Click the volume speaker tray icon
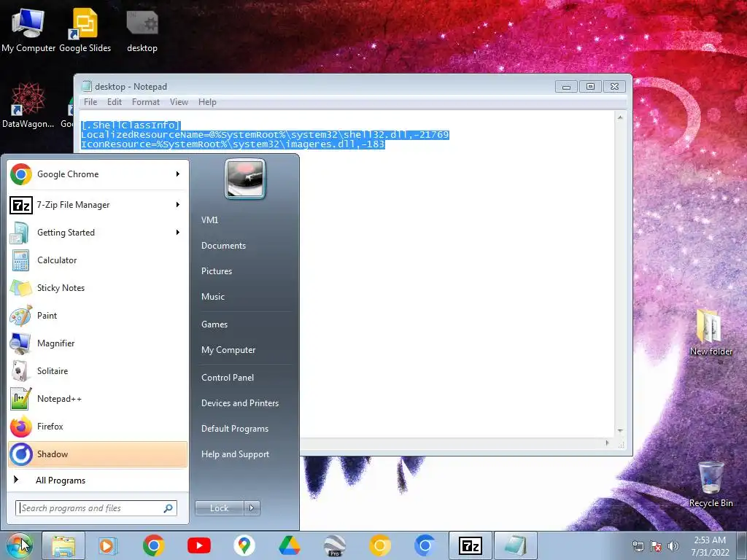Screen dimensions: 747x560 [673, 546]
